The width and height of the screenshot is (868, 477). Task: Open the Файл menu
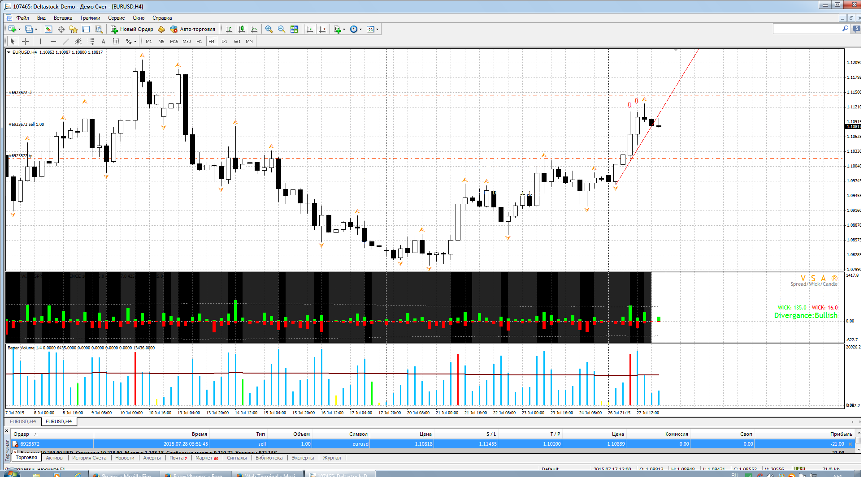pos(22,18)
